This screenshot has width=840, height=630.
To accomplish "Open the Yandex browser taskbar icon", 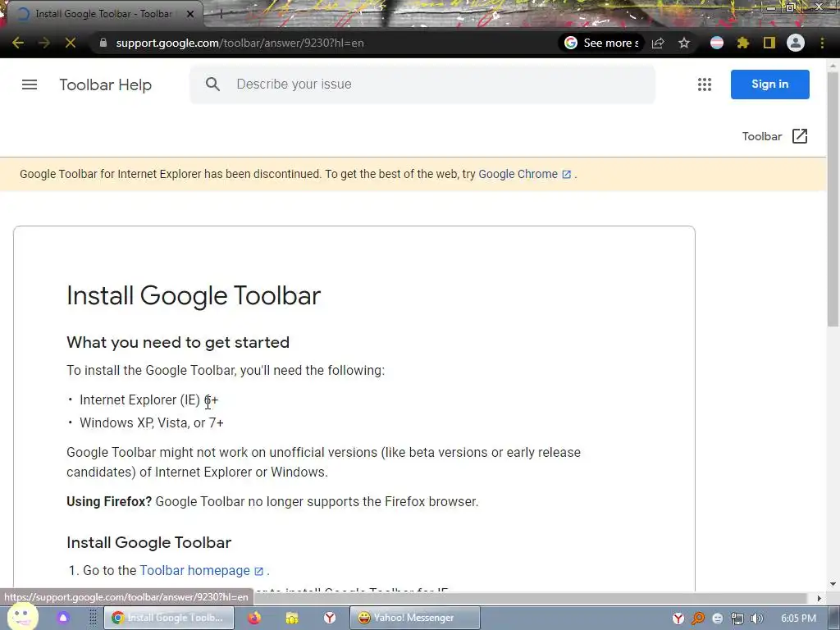I will (x=330, y=618).
